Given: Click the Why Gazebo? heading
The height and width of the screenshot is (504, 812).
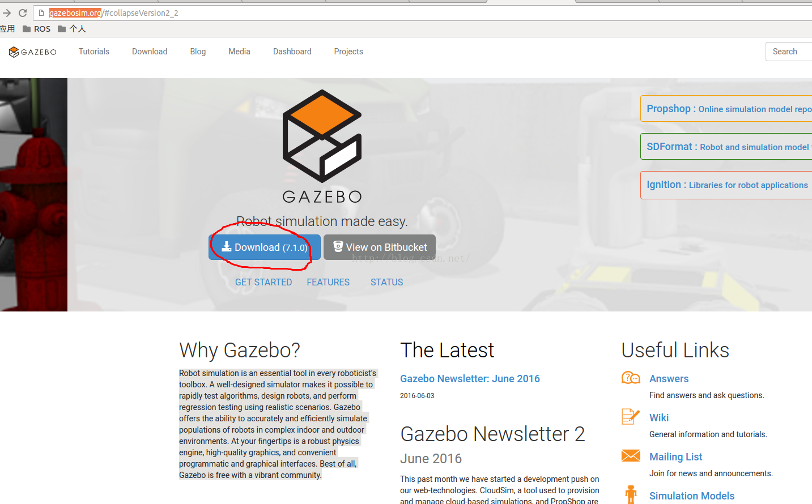Looking at the screenshot, I should click(240, 351).
